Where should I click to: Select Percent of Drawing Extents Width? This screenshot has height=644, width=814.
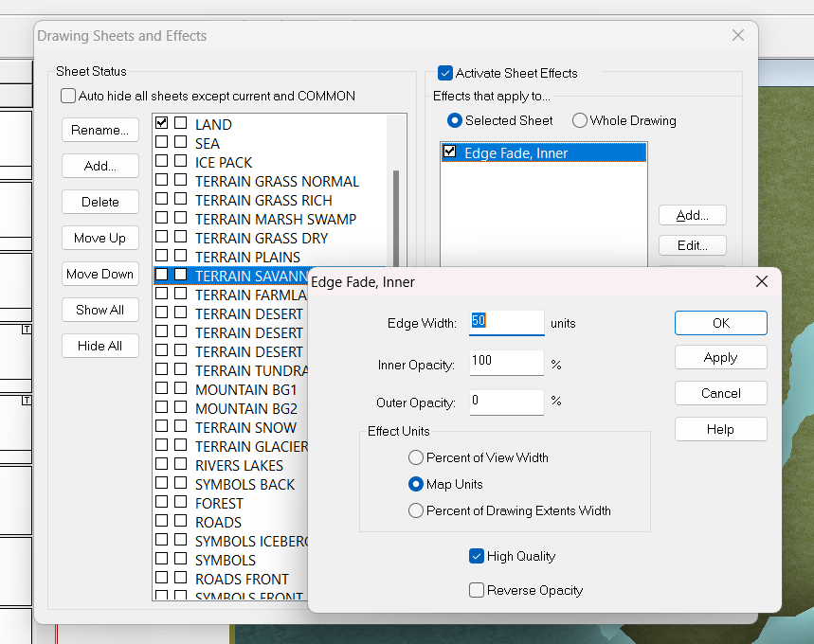point(415,510)
